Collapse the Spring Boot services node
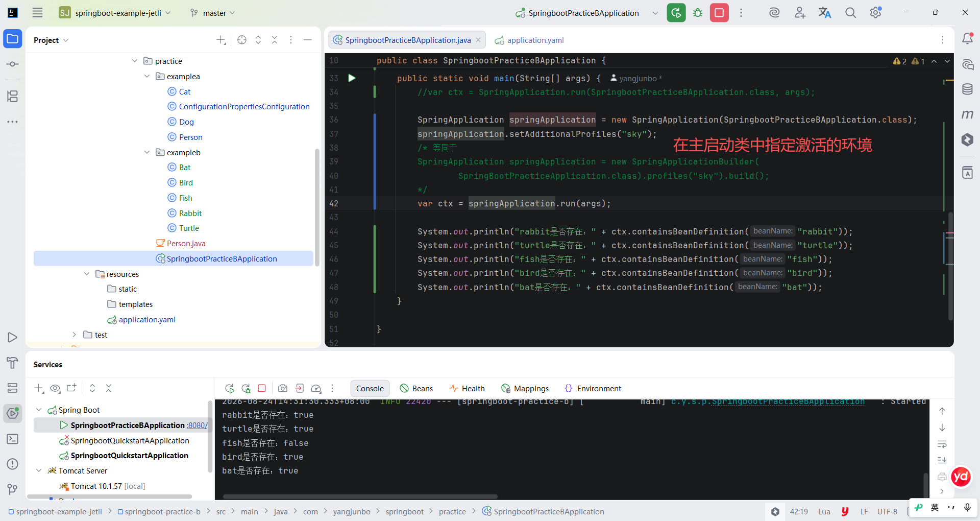This screenshot has height=521, width=980. (x=39, y=410)
